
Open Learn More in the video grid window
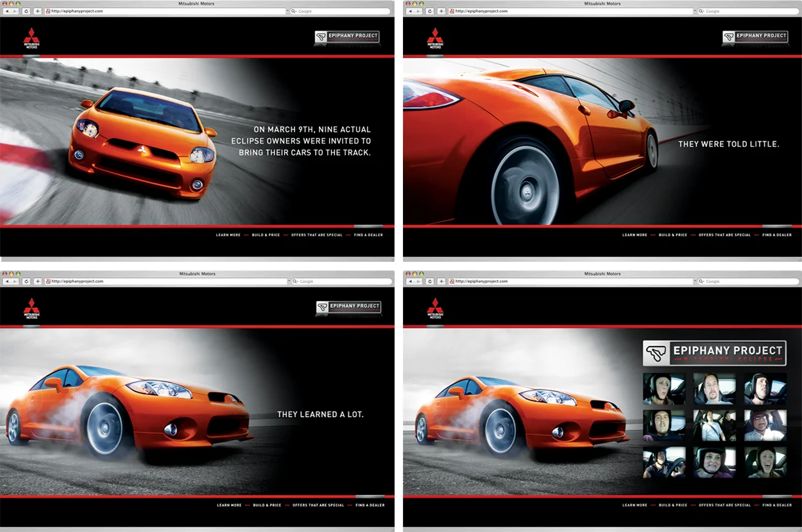click(635, 505)
